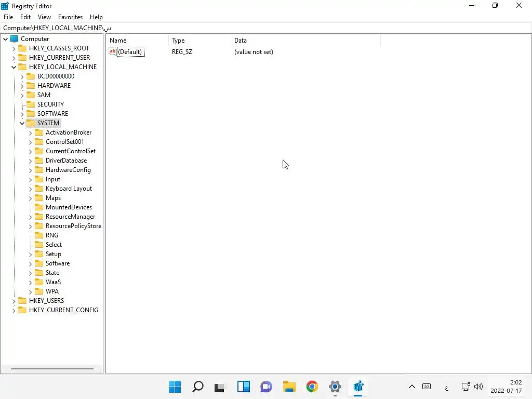
Task: Collapse the SYSTEM key arrow
Action: pos(22,123)
